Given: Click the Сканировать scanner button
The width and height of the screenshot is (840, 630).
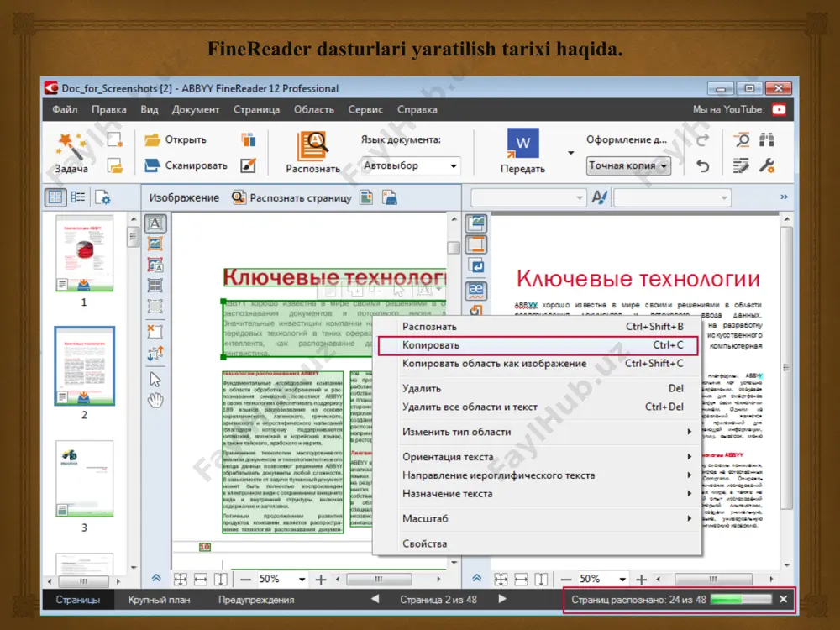Looking at the screenshot, I should [x=186, y=165].
